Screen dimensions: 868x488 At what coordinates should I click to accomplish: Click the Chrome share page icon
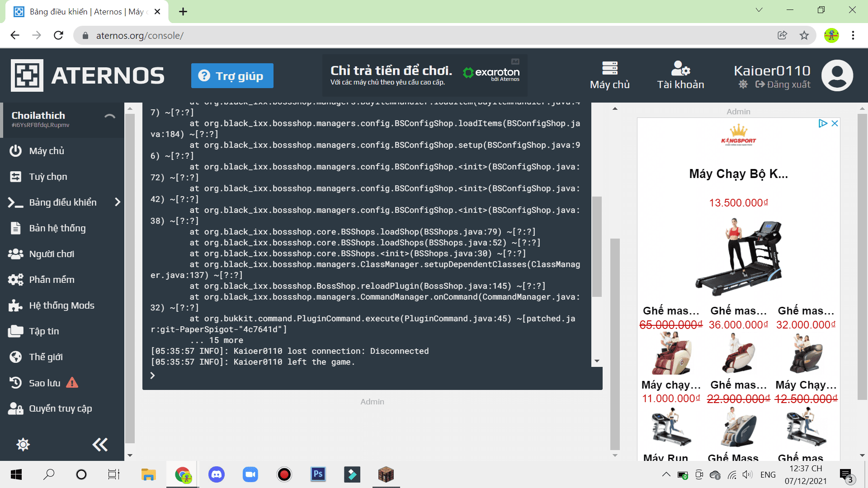[x=782, y=35]
